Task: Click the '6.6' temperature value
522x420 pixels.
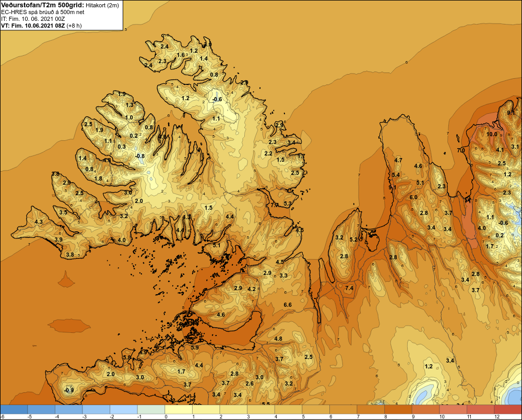Action: click(288, 305)
